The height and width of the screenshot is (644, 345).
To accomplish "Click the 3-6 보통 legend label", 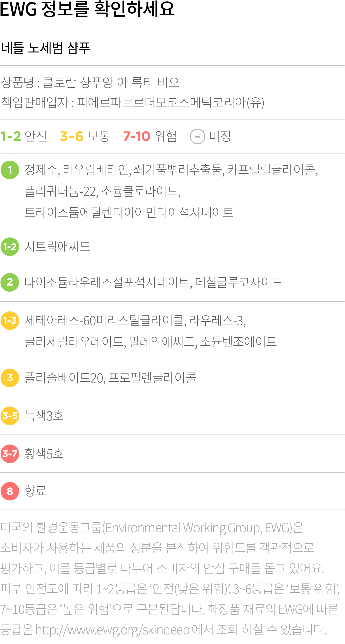I will pyautogui.click(x=85, y=136).
